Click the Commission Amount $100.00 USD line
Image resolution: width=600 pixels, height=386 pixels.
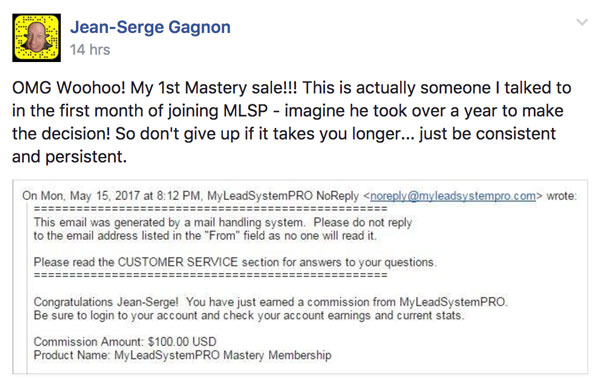(x=125, y=341)
